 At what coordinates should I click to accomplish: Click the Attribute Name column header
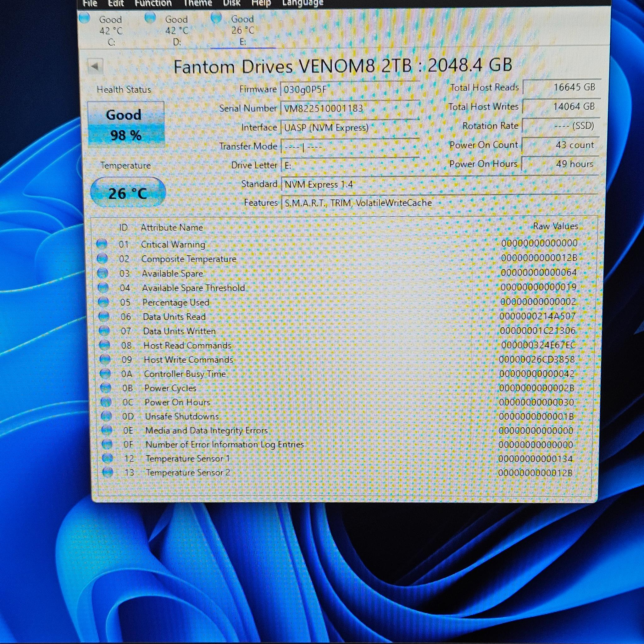click(172, 228)
